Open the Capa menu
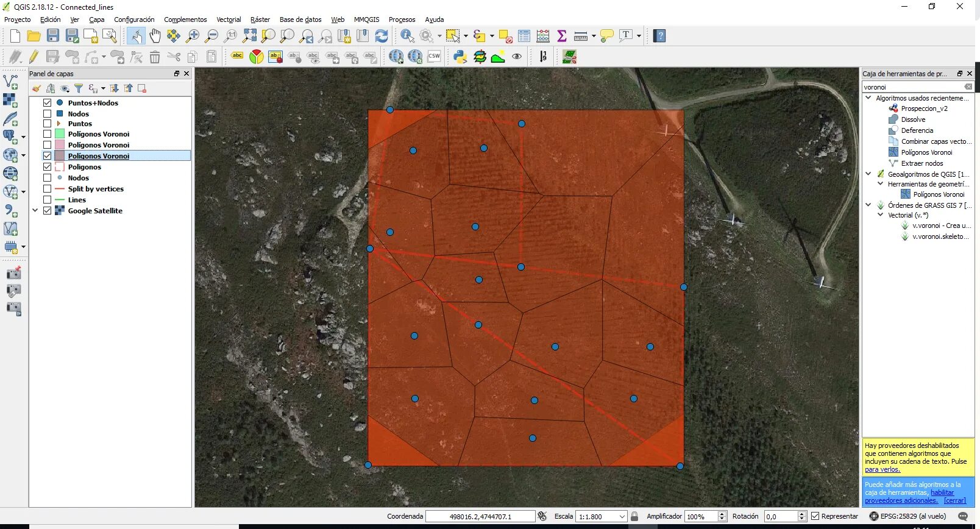The height and width of the screenshot is (529, 980). (x=96, y=20)
